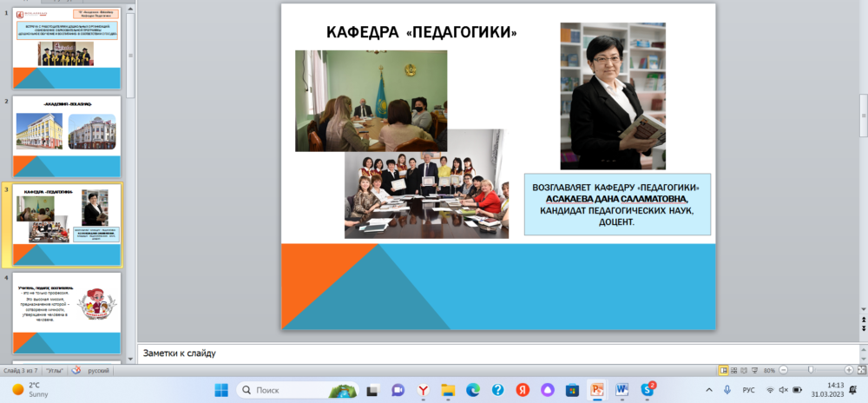Viewport: 868px width, 403px height.
Task: Click slide pane scrollbar down arrow
Action: [x=864, y=309]
